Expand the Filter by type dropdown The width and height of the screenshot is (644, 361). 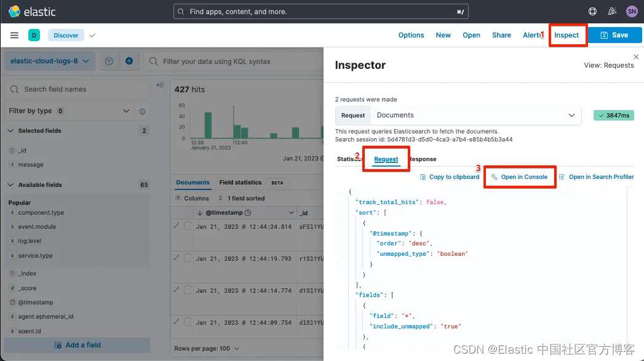point(69,111)
